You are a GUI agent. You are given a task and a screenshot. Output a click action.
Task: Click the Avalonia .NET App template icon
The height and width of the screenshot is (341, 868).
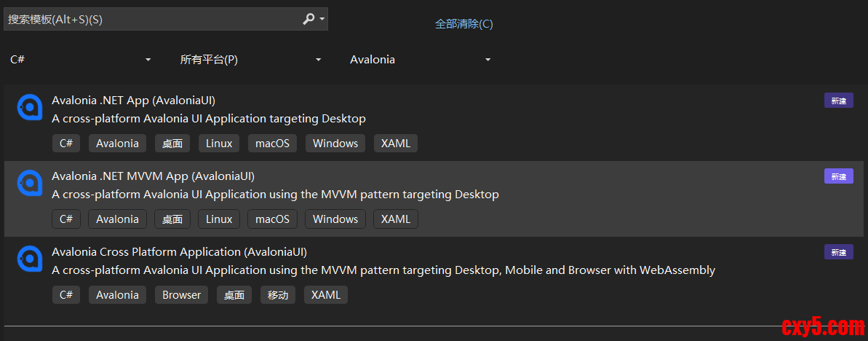point(30,107)
